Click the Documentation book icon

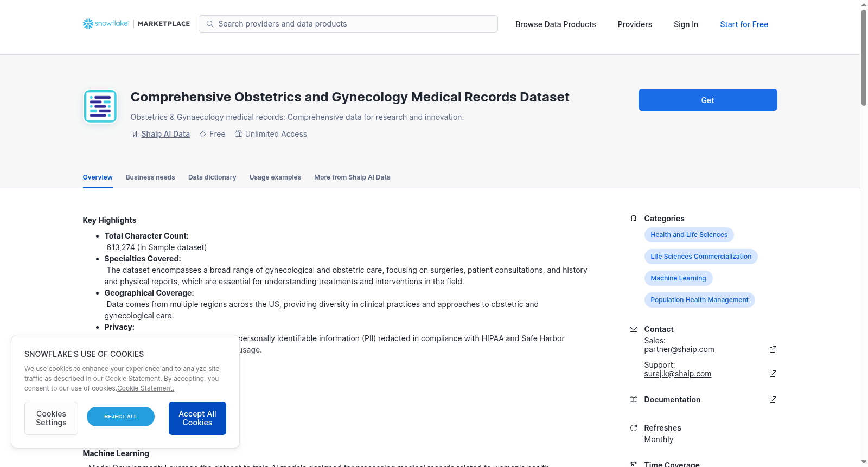point(634,400)
